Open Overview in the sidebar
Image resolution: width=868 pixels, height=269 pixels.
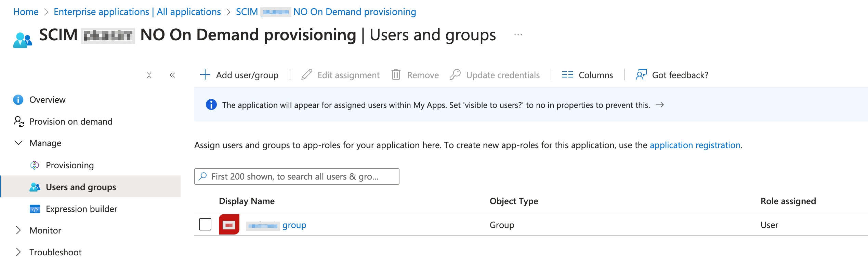pyautogui.click(x=47, y=100)
